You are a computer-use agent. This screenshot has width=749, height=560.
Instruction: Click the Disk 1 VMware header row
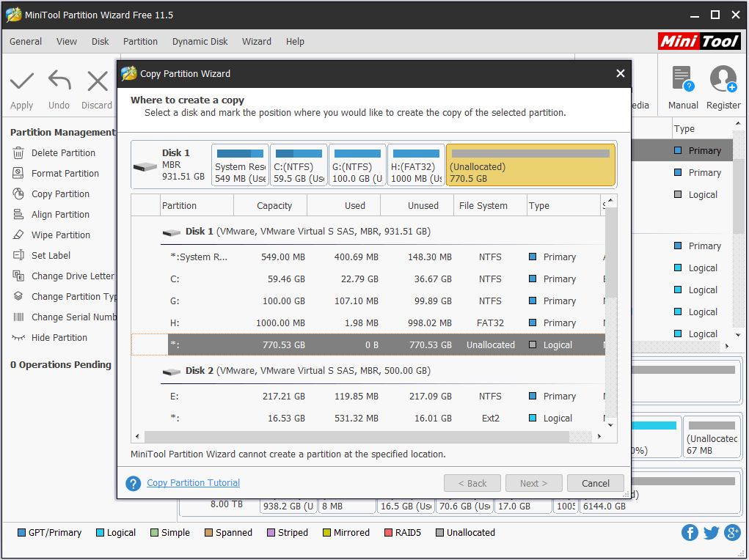click(368, 232)
